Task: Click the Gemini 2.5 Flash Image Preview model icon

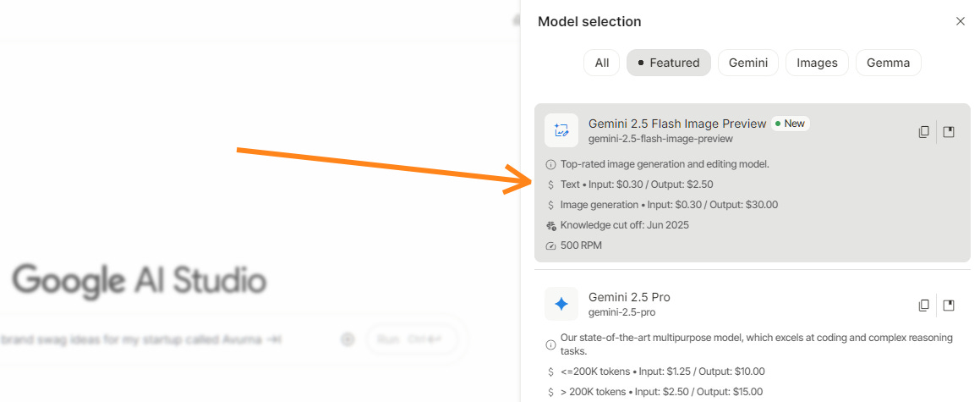Action: [x=561, y=130]
